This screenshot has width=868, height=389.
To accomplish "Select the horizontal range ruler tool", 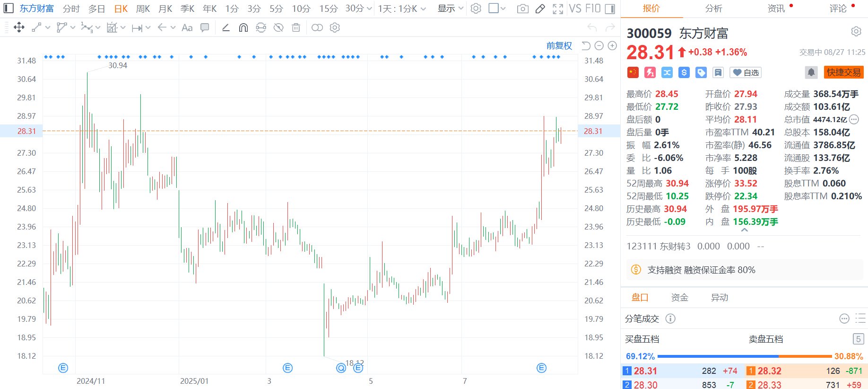I will pos(137,28).
